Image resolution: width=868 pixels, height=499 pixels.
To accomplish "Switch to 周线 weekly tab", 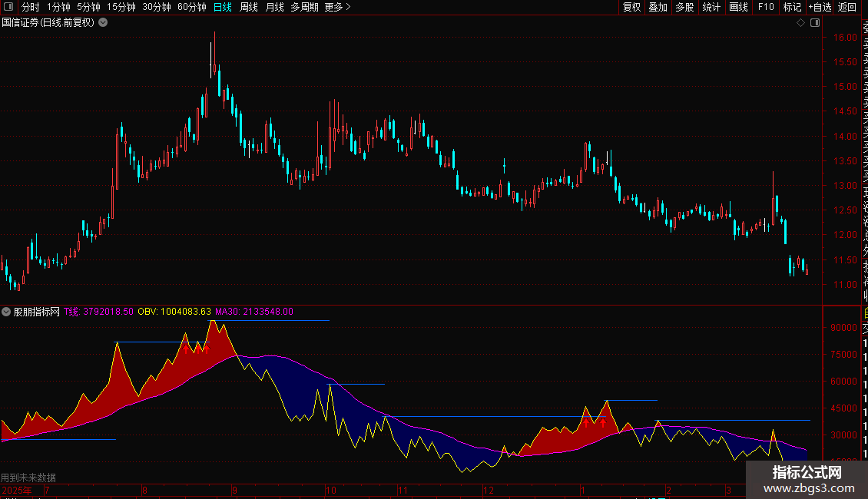I will coord(249,7).
